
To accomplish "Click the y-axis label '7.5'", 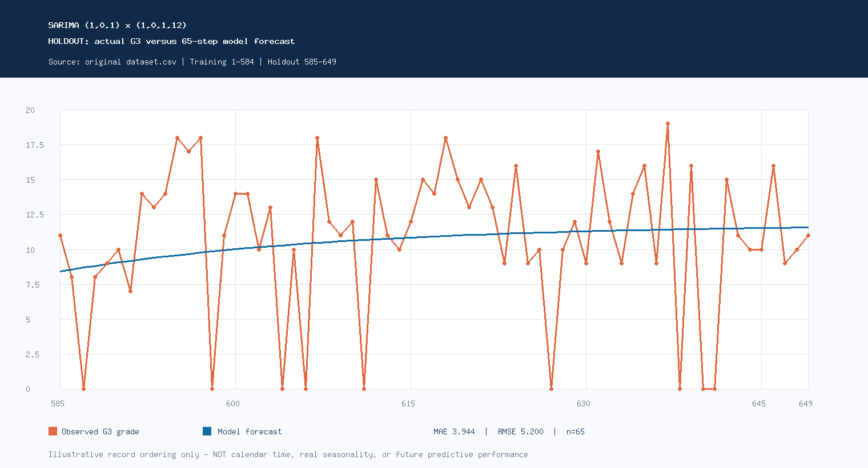I will [33, 285].
